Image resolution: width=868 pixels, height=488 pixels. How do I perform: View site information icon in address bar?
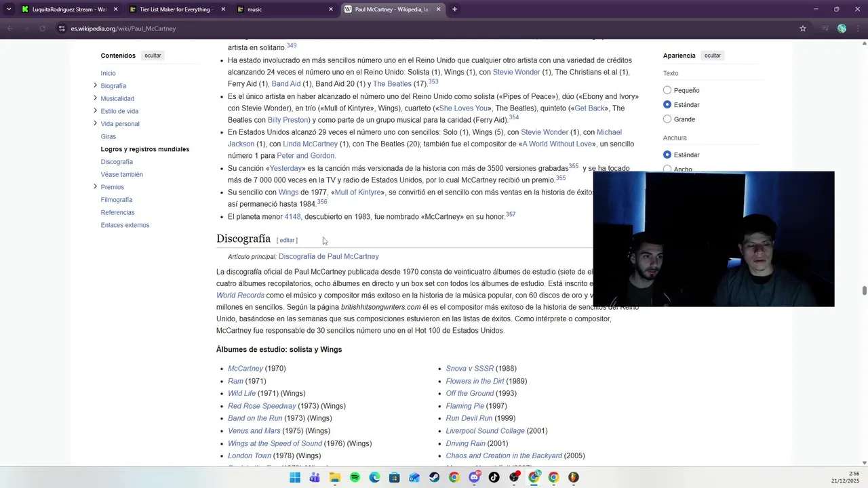click(62, 28)
